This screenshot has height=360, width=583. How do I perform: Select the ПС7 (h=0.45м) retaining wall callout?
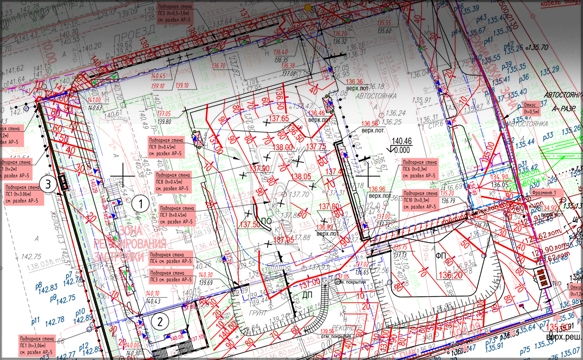pos(177,215)
